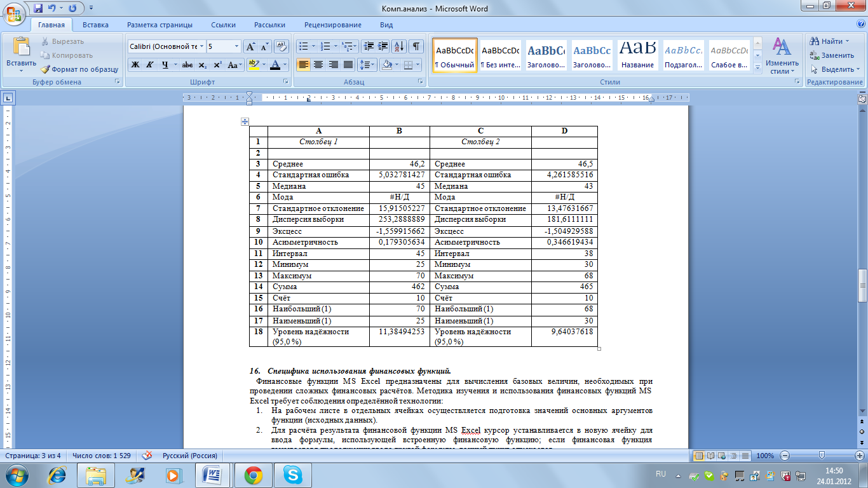Redo the last action
The height and width of the screenshot is (488, 868).
pos(72,8)
